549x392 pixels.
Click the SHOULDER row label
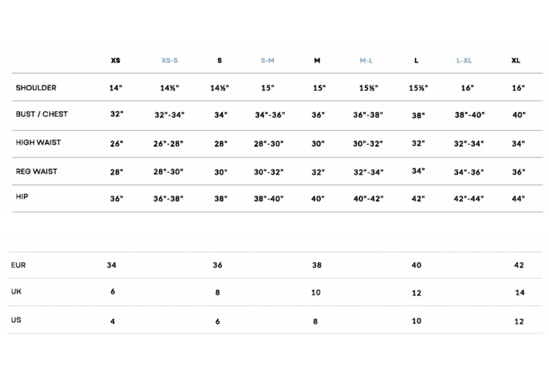click(x=36, y=88)
